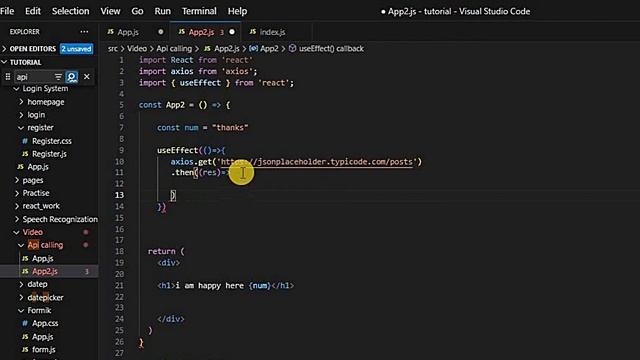Viewport: 640px width, 360px height.
Task: Click 'useEffect' call on line 9
Action: point(177,150)
